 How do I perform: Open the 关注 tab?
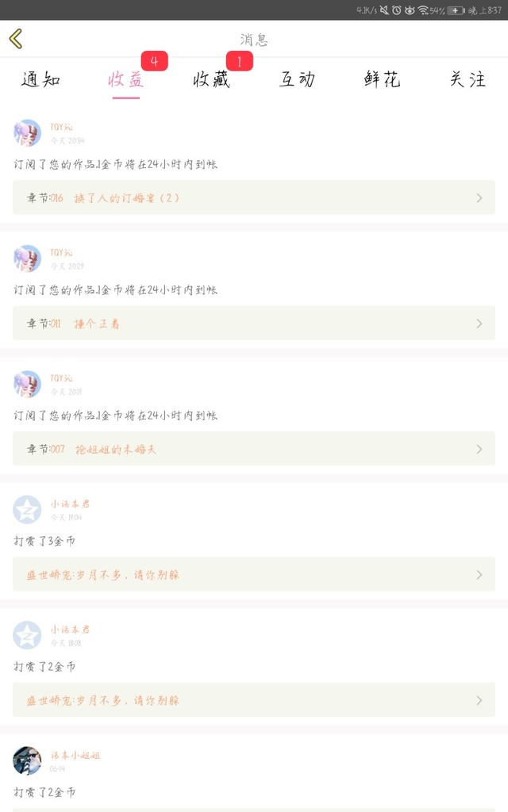(x=468, y=79)
